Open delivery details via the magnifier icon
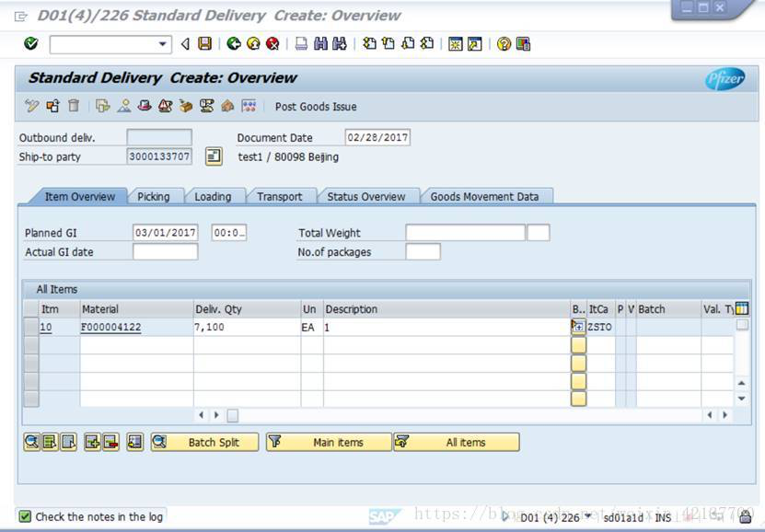This screenshot has width=765, height=532. click(30, 442)
